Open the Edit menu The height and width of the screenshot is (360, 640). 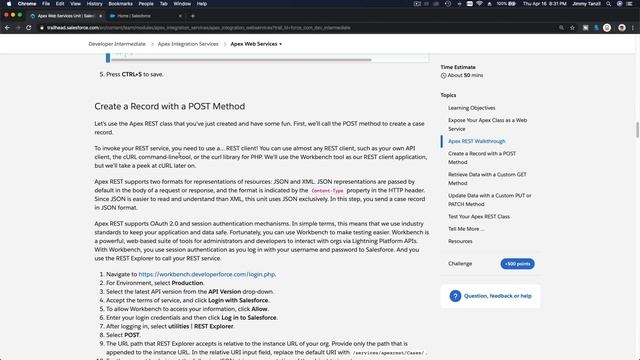(60, 4)
